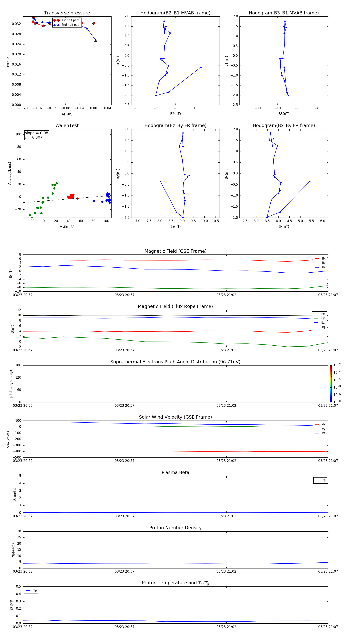Click the 'Solar Wind Velocity (GSE Frame)' title

(175, 417)
